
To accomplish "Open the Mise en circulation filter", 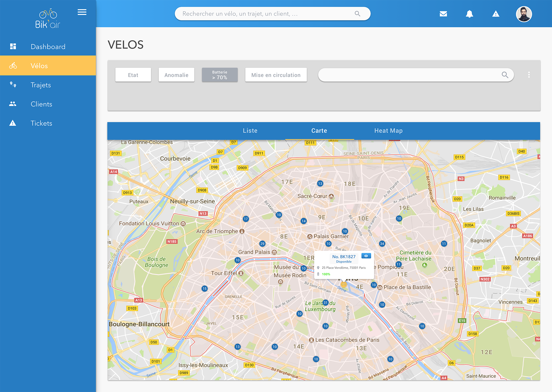I will pos(276,75).
